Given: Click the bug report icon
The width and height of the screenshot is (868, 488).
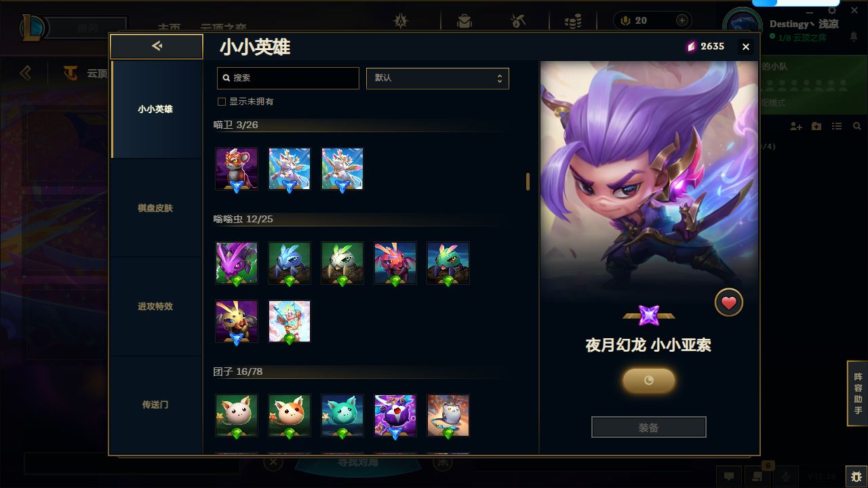Looking at the screenshot, I should (856, 476).
